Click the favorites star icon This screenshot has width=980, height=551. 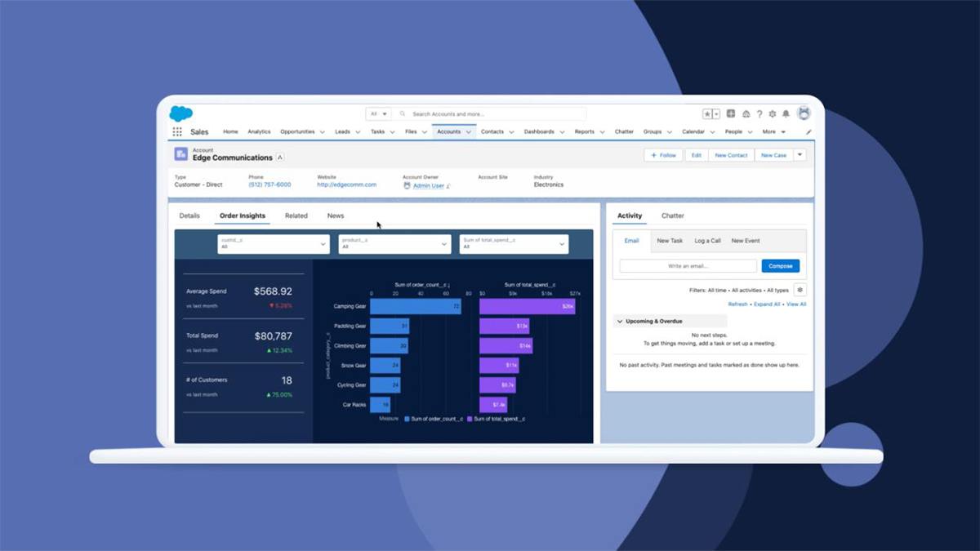point(707,114)
